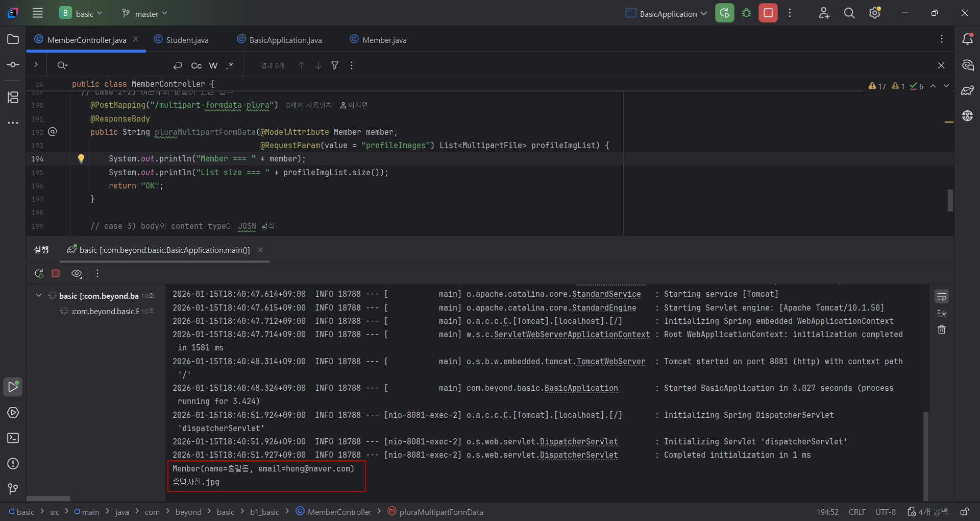Open Run tool window from left strip
This screenshot has height=521, width=980.
pos(13,387)
